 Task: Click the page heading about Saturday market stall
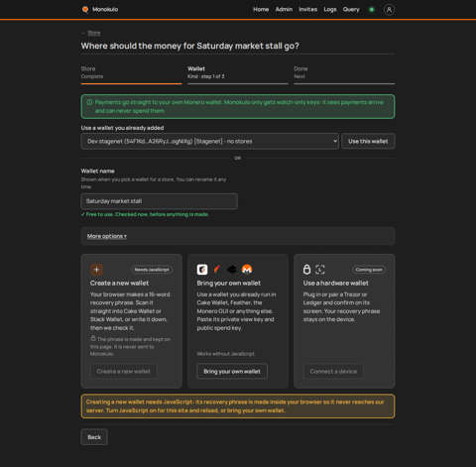(190, 46)
